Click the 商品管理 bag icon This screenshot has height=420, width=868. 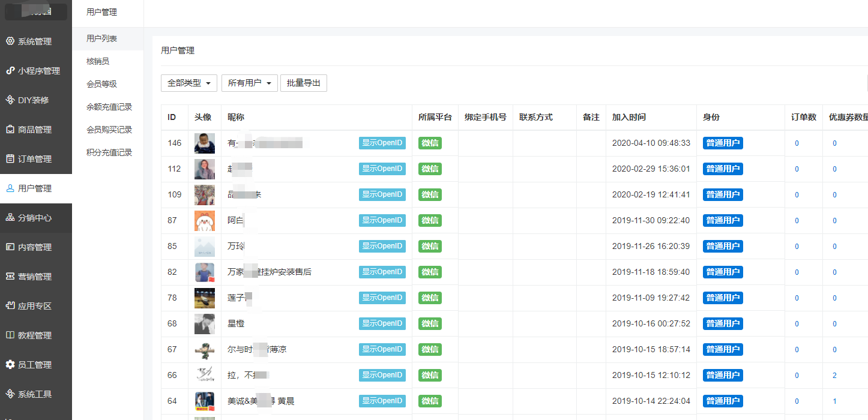(x=10, y=130)
